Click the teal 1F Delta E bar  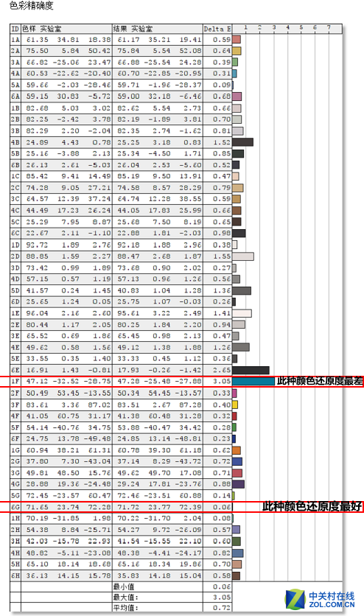[253, 381]
